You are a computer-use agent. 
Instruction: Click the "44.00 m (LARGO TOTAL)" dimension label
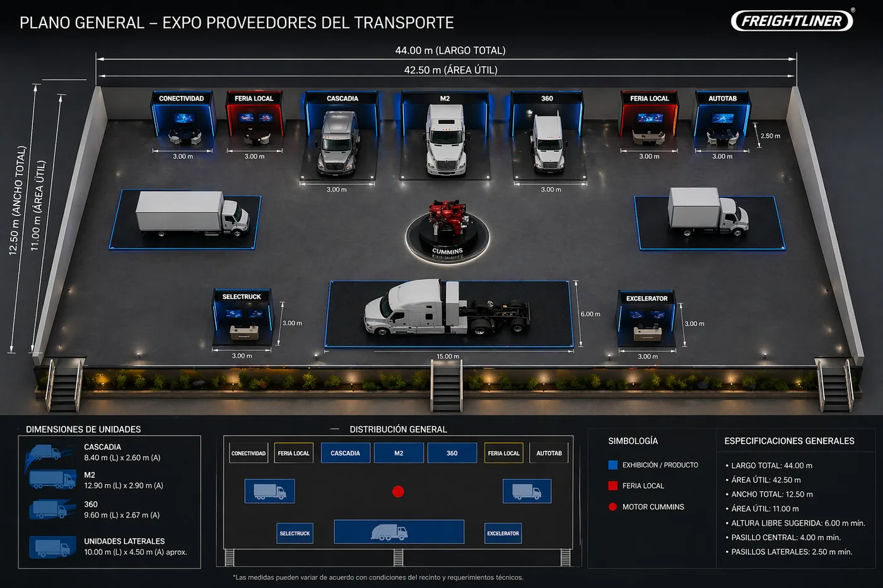(x=450, y=50)
